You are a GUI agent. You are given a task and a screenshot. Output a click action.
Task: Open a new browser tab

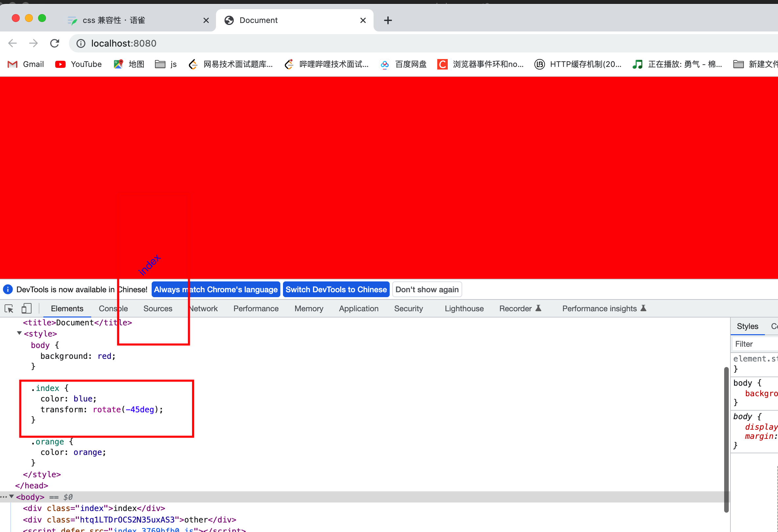click(388, 20)
